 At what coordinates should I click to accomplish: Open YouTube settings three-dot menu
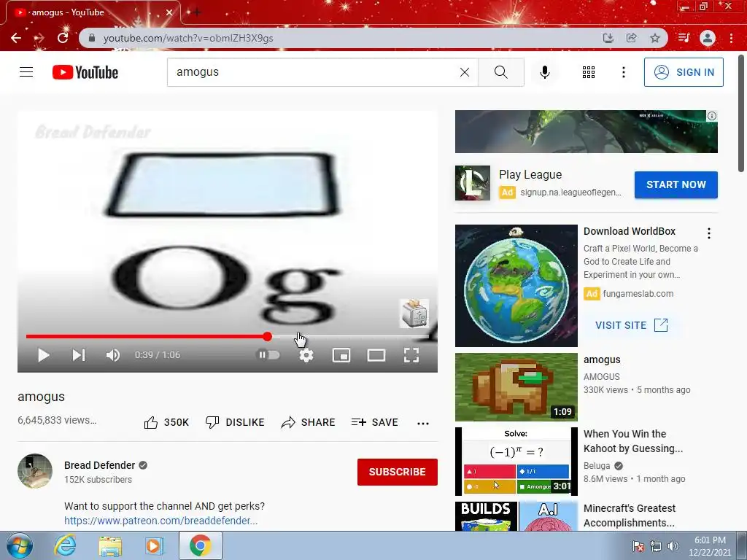[623, 72]
